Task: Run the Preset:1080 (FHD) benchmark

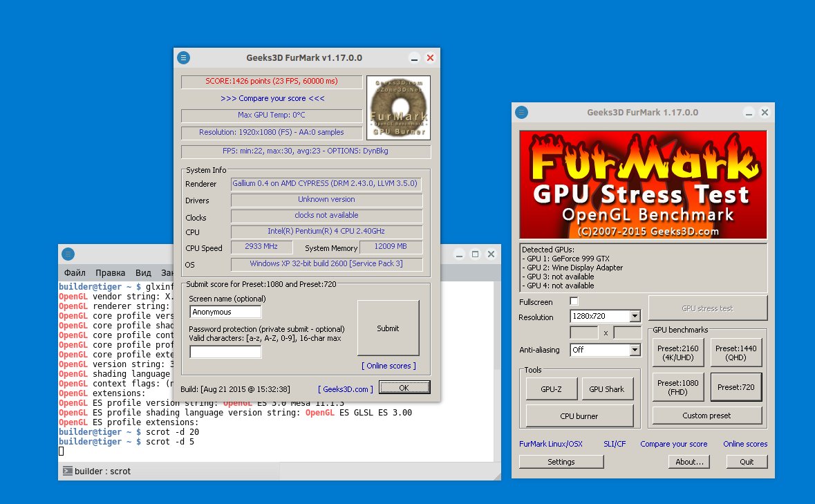Action: (x=677, y=387)
